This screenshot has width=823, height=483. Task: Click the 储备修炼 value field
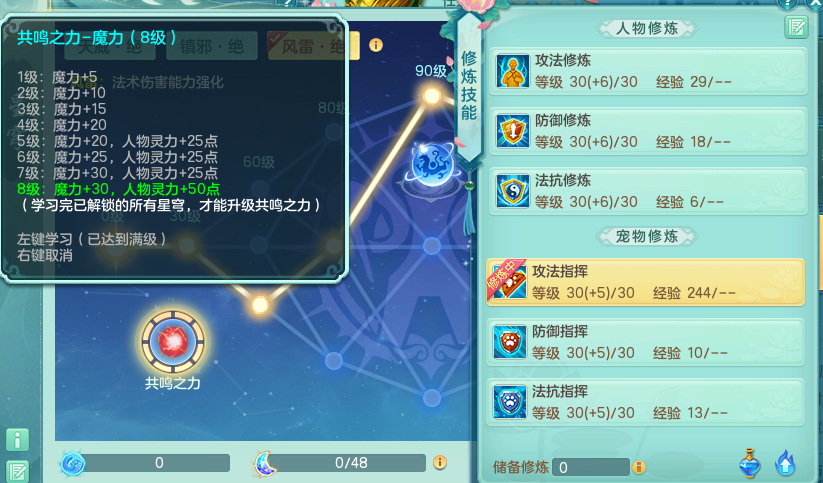(x=590, y=467)
